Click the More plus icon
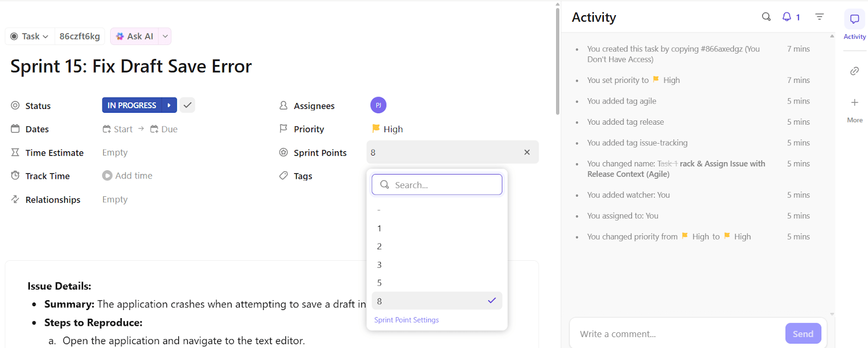Image resolution: width=868 pixels, height=348 pixels. (854, 102)
